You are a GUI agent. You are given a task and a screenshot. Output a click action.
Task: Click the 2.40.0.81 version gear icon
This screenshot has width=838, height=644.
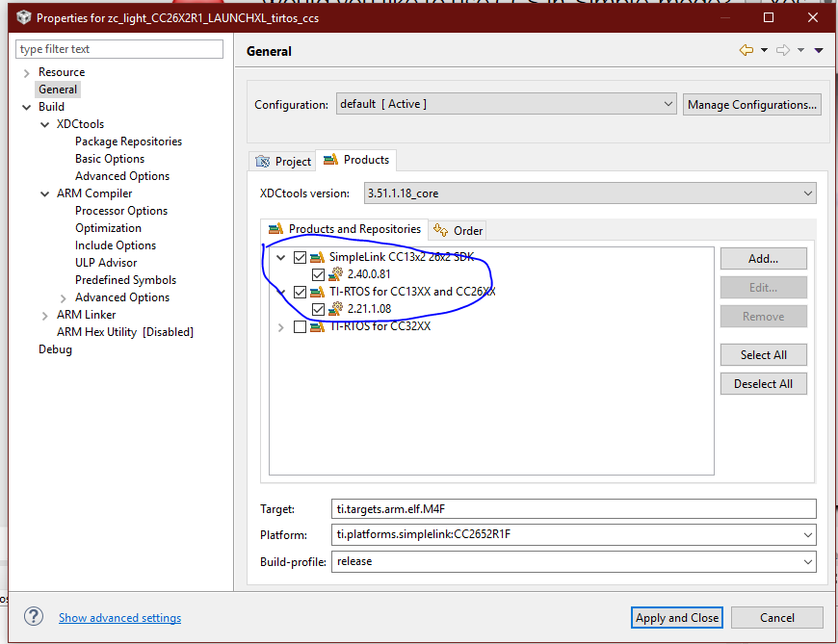[x=335, y=274]
